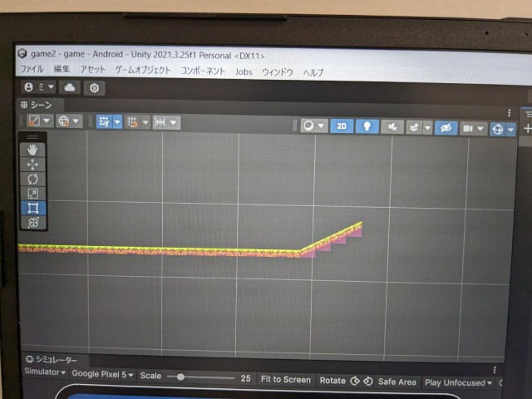The width and height of the screenshot is (532, 399).
Task: Click the Fit to Screen button
Action: pyautogui.click(x=285, y=380)
